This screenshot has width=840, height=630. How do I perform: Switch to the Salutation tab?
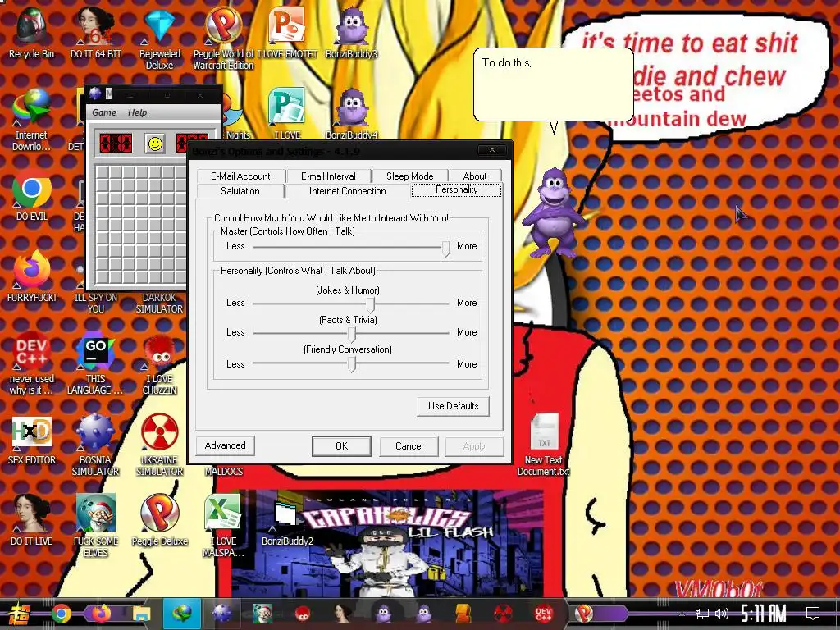click(240, 191)
